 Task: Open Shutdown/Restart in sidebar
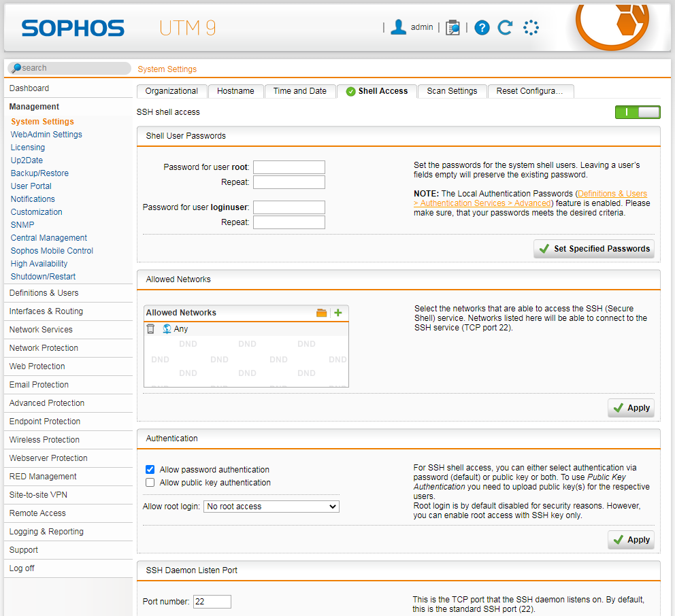pyautogui.click(x=43, y=277)
